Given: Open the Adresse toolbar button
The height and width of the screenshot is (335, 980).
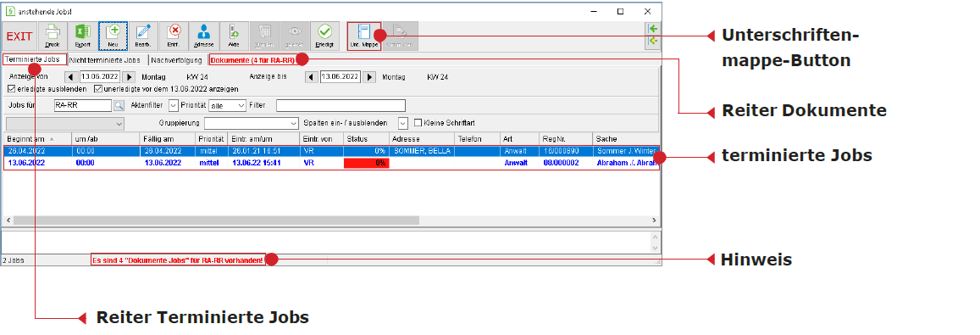Looking at the screenshot, I should (x=204, y=36).
